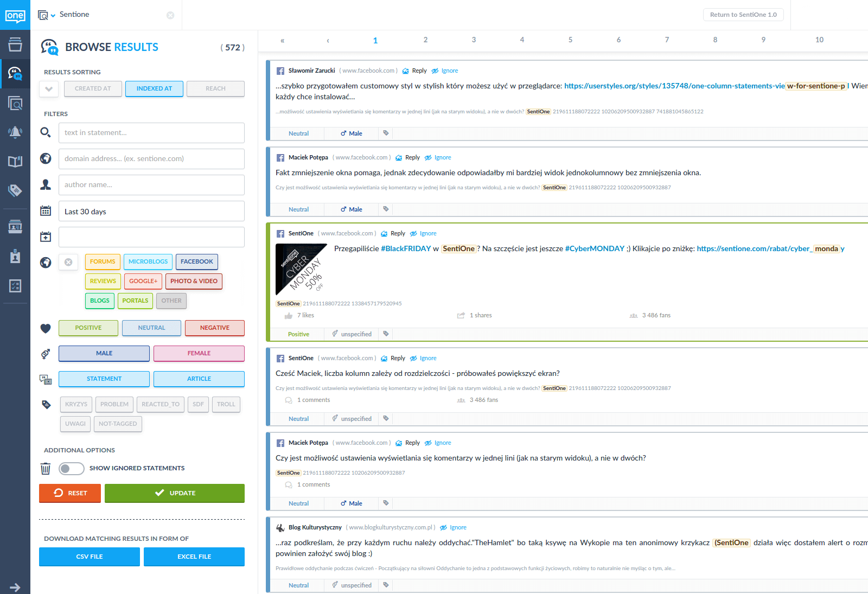
Task: Open the news dashboard sidebar icon
Action: (15, 227)
